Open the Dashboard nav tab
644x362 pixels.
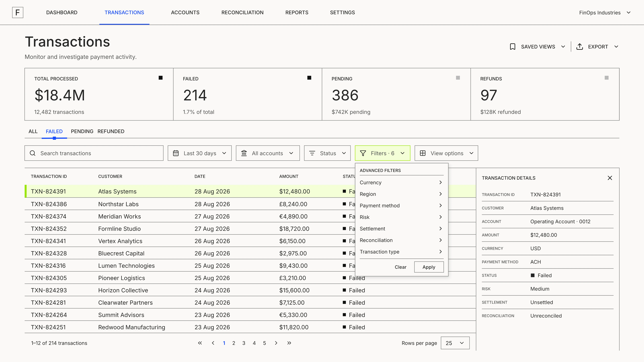click(x=62, y=12)
